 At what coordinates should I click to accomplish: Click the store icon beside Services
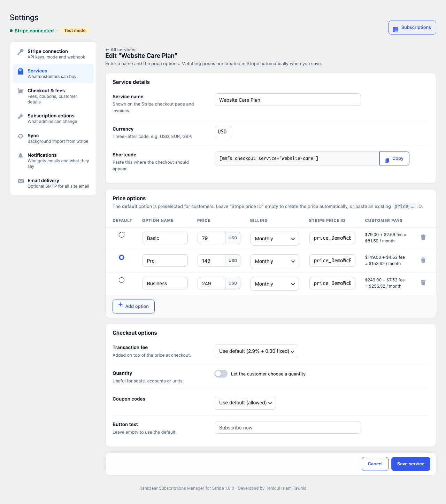(x=21, y=71)
